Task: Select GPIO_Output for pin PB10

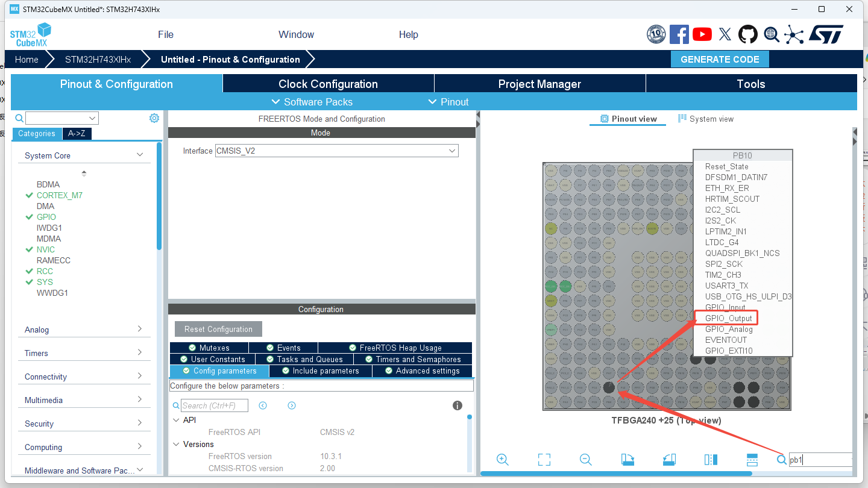Action: click(x=728, y=318)
